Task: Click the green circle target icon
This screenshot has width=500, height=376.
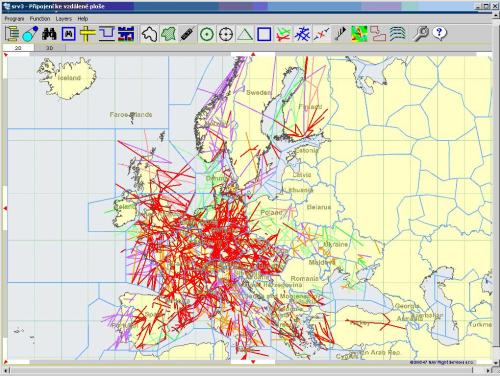Action: [x=207, y=34]
